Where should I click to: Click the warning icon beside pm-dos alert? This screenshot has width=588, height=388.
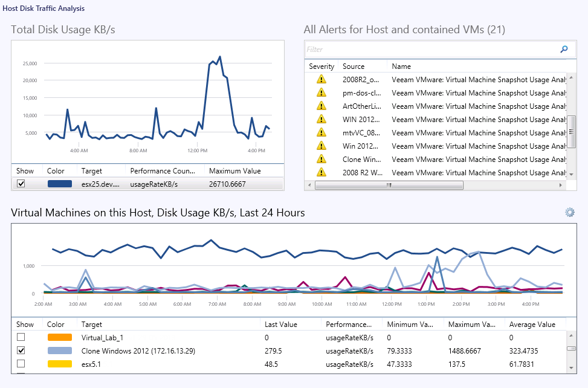(321, 92)
